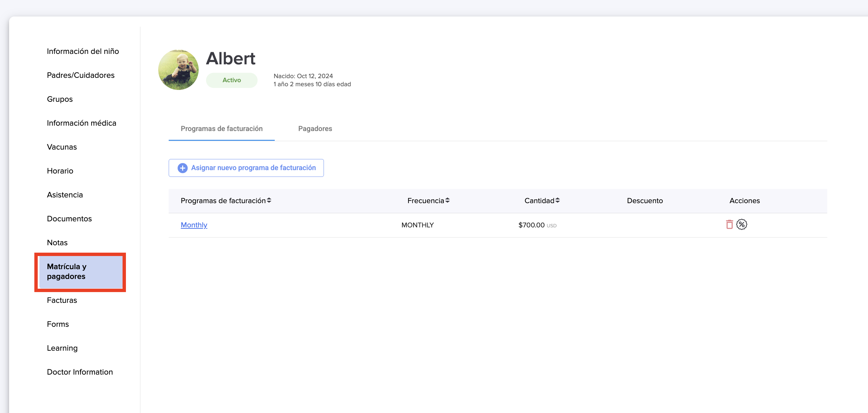Open Información del niño section
Screen dimensions: 868x413
(83, 51)
